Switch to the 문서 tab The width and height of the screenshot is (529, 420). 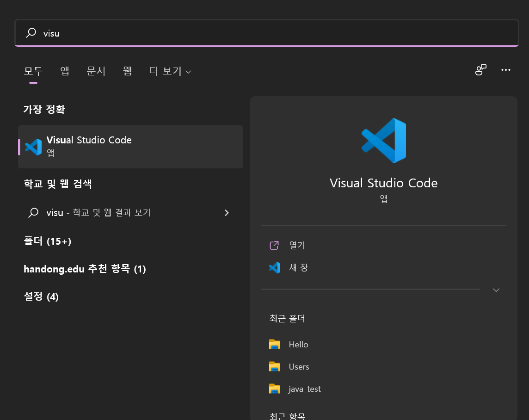[x=96, y=71]
